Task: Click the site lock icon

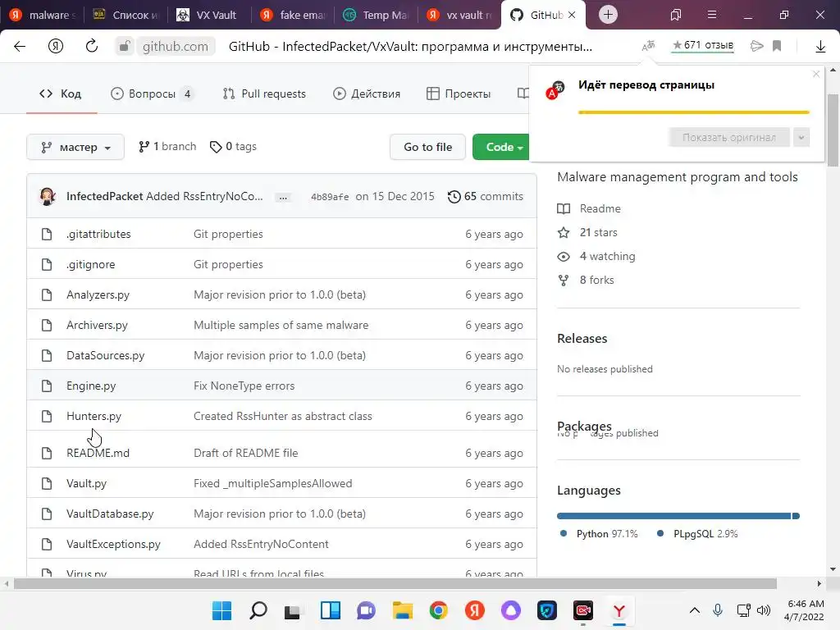Action: tap(124, 47)
